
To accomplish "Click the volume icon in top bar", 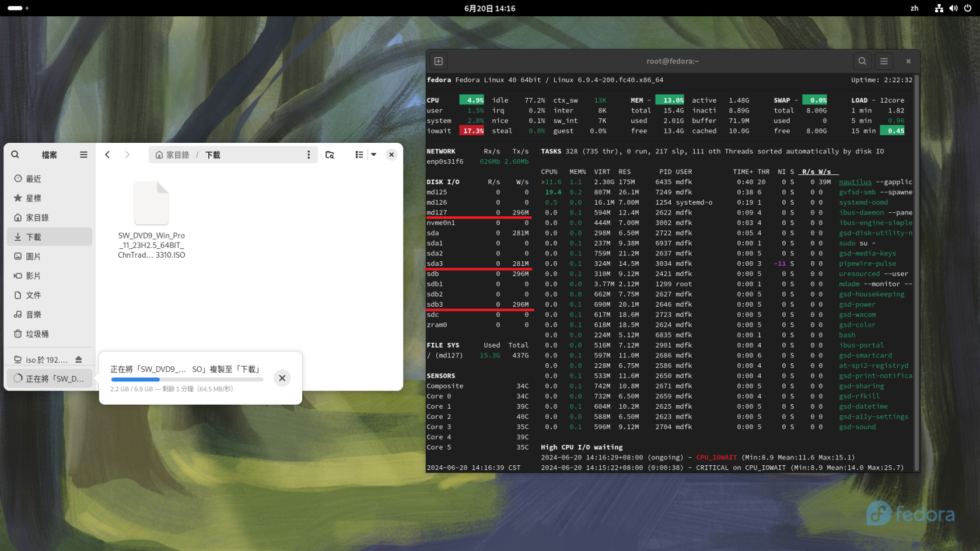I will tap(953, 8).
